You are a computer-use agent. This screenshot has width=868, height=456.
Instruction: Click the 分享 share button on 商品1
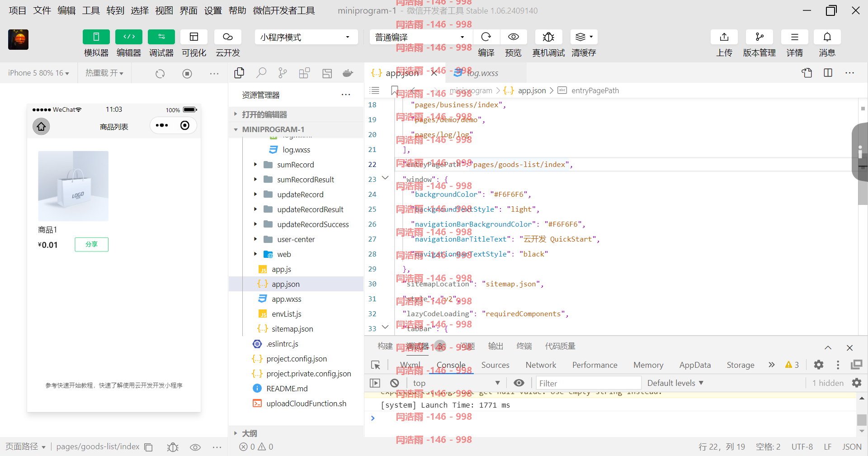91,244
